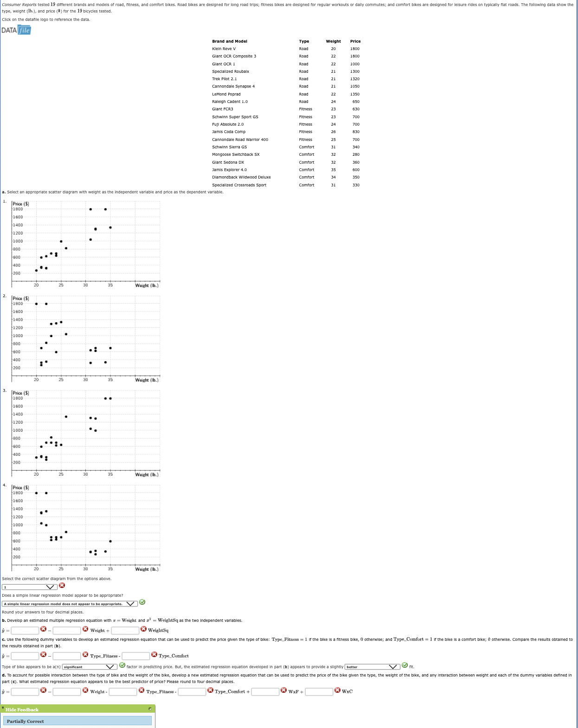Viewport: 578px width, 728px height.
Task: Open the scatter diagram selection dropdown showing 1
Action: pos(30,587)
